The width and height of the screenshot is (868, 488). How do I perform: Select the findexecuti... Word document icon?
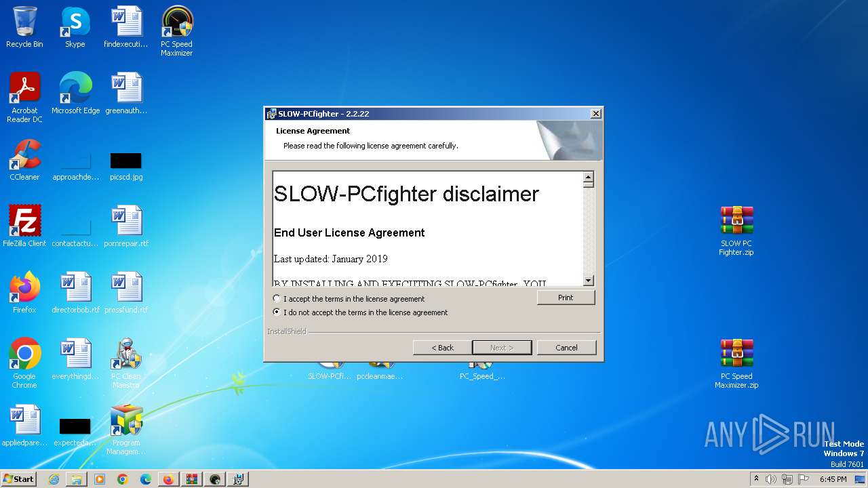pos(126,27)
